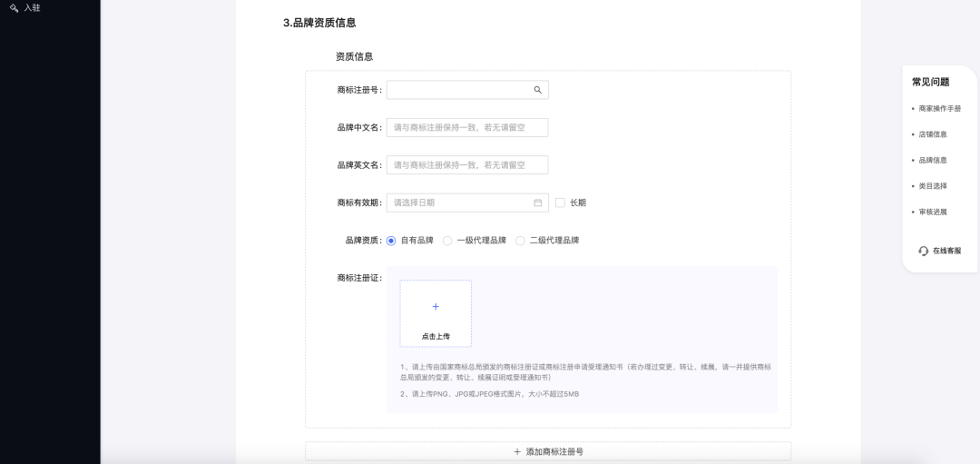The height and width of the screenshot is (464, 980).
Task: Select the 一级代理品牌 radio option
Action: (x=447, y=241)
